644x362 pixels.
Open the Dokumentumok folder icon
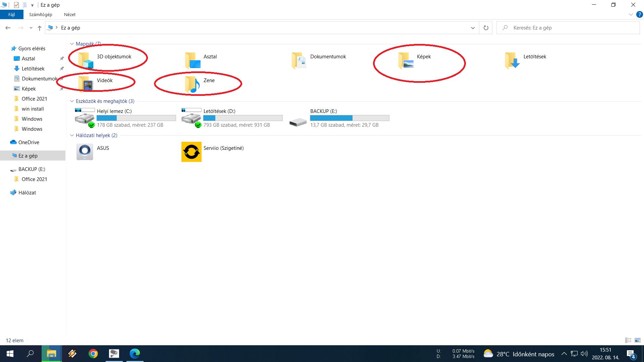point(299,61)
